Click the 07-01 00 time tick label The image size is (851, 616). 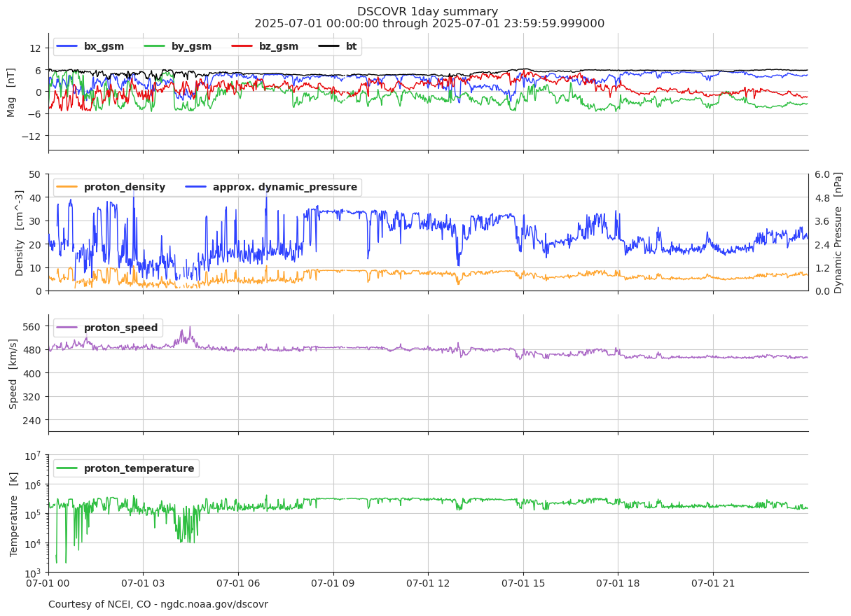(48, 584)
